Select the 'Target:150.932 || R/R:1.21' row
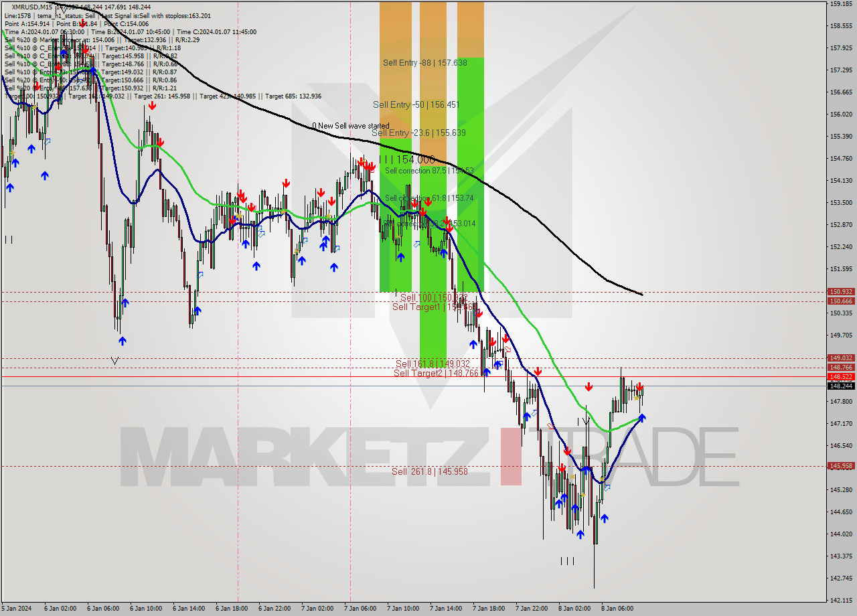The image size is (857, 616). click(x=139, y=88)
